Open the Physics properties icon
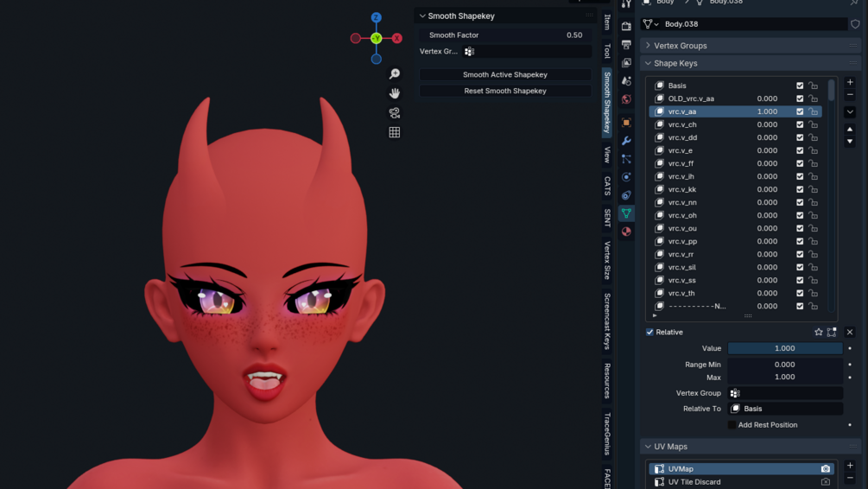Image resolution: width=868 pixels, height=489 pixels. (x=626, y=177)
